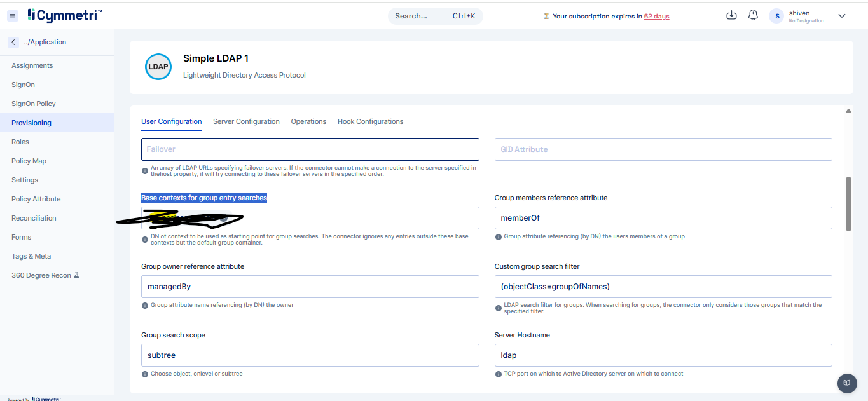Open the download icon in header

tap(731, 16)
